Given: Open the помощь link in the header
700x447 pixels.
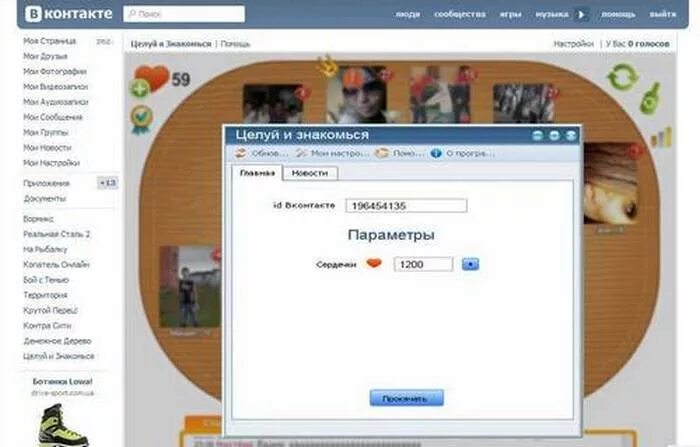Looking at the screenshot, I should (x=618, y=14).
